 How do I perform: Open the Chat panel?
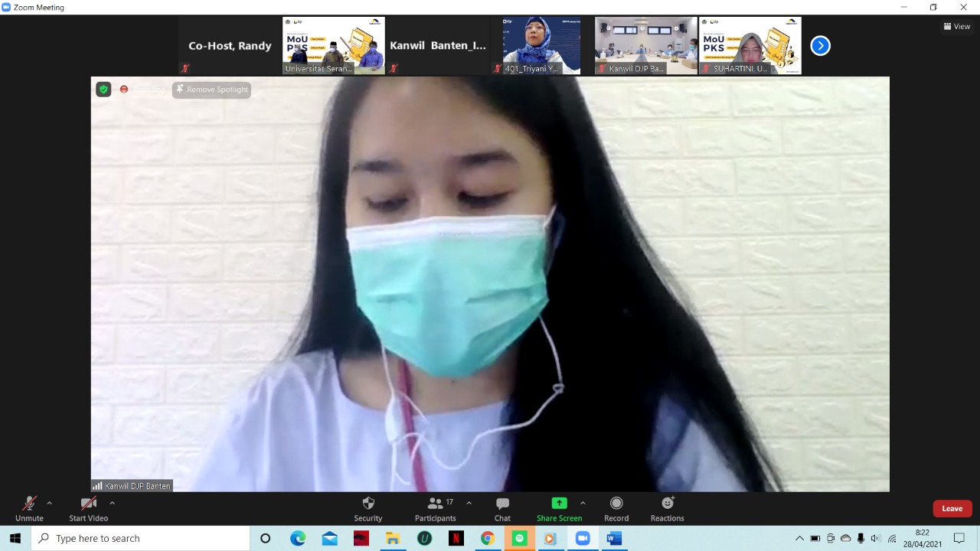click(x=502, y=508)
